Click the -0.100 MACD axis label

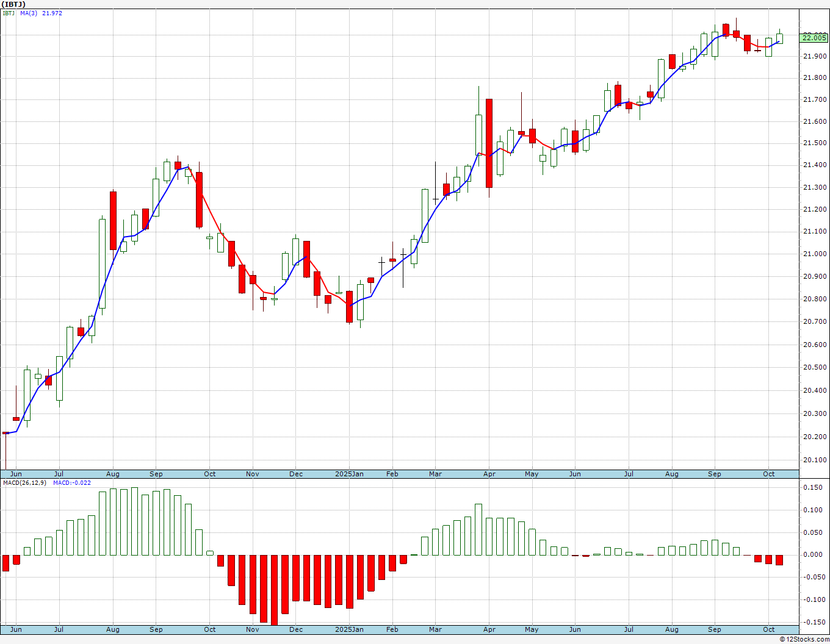coord(816,599)
